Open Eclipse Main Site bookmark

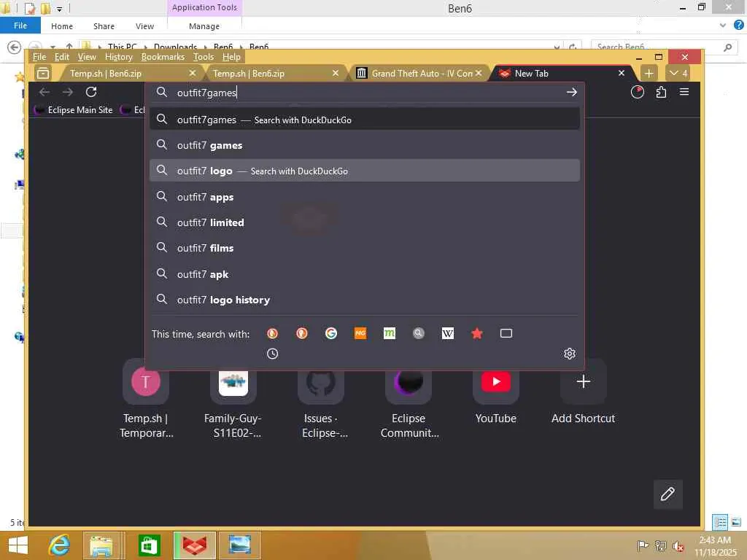click(74, 109)
